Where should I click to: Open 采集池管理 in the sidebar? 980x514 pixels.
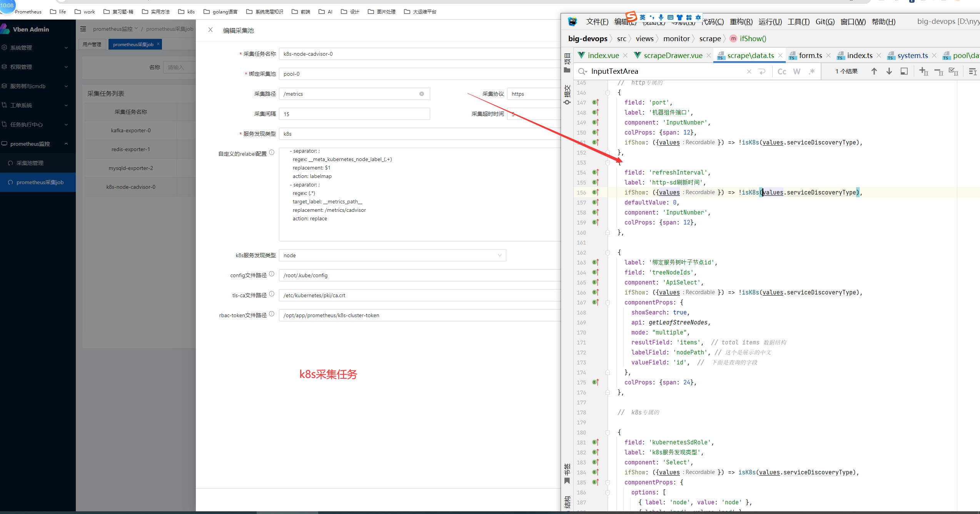30,163
